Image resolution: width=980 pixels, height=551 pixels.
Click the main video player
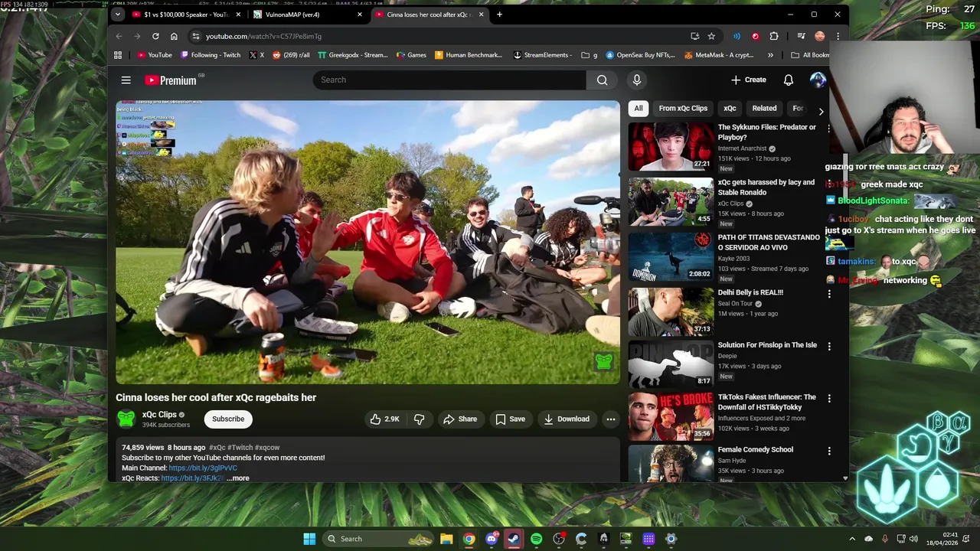tap(367, 242)
